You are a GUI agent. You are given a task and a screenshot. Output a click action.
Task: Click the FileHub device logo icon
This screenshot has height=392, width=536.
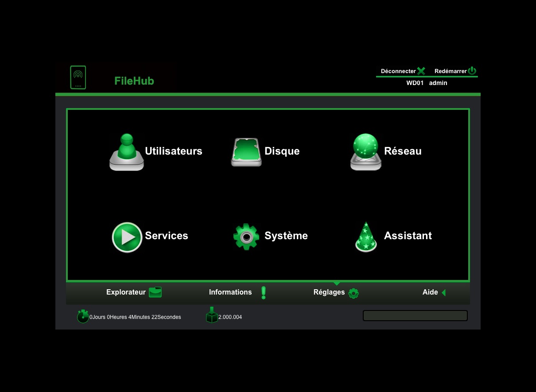[78, 78]
